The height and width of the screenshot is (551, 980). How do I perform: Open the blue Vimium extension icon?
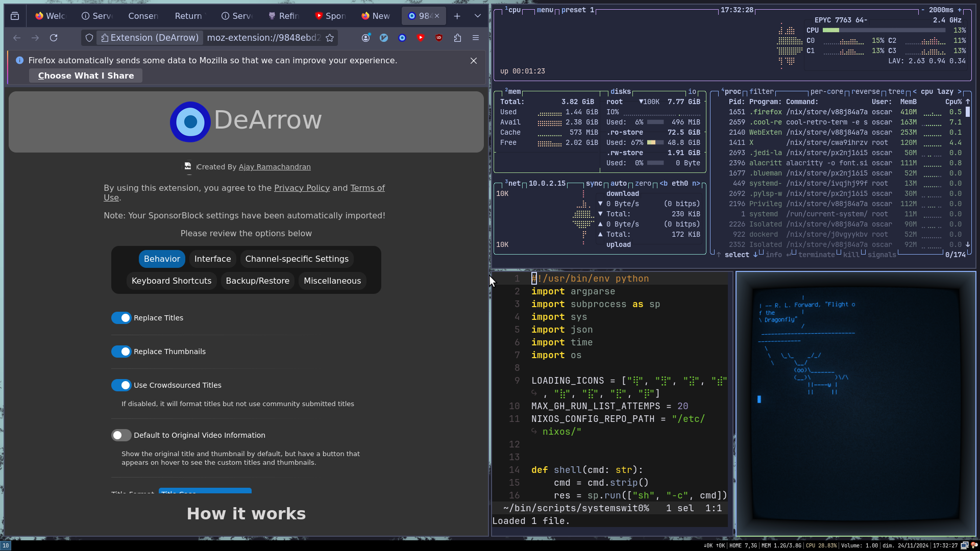click(384, 38)
